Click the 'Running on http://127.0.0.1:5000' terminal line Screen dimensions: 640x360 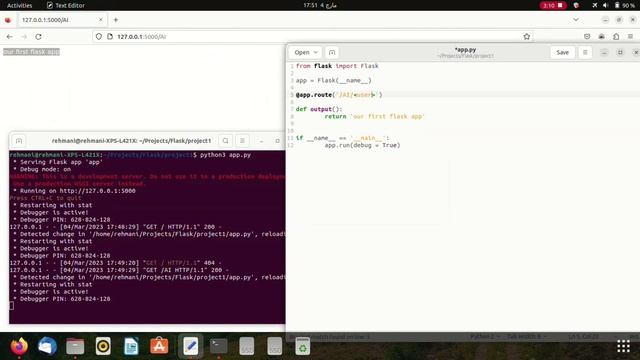coord(74,191)
